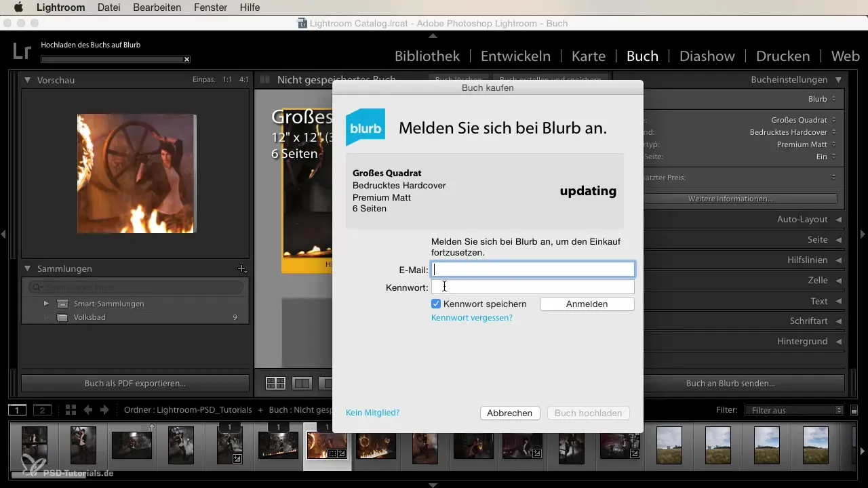Viewport: 868px width, 488px height.
Task: Hide the right panel with edge arrow
Action: (863, 234)
